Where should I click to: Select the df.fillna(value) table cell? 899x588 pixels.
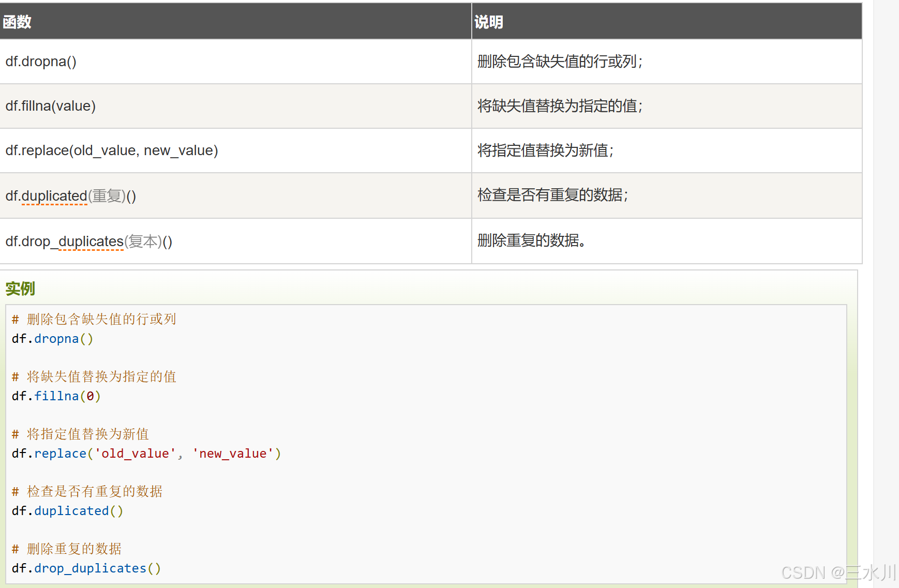click(x=235, y=106)
